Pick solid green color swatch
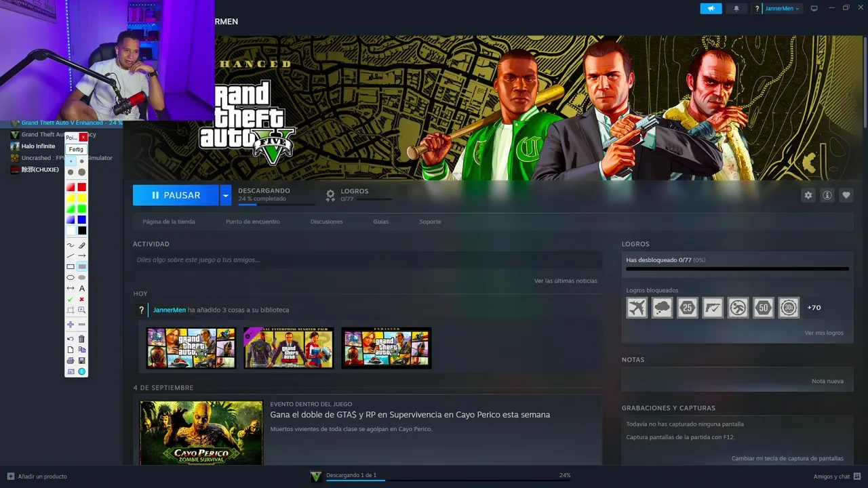The height and width of the screenshot is (488, 868). point(82,209)
